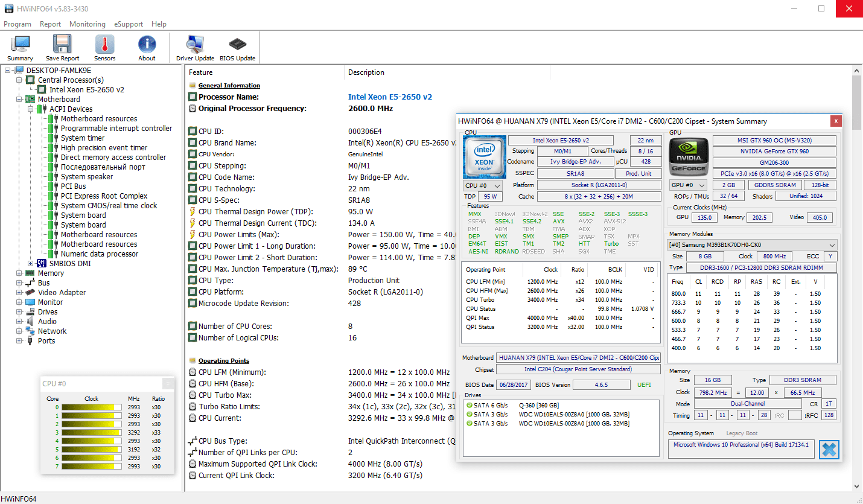Image resolution: width=863 pixels, height=504 pixels.
Task: Launch Driver Update from the toolbar
Action: coord(195,48)
